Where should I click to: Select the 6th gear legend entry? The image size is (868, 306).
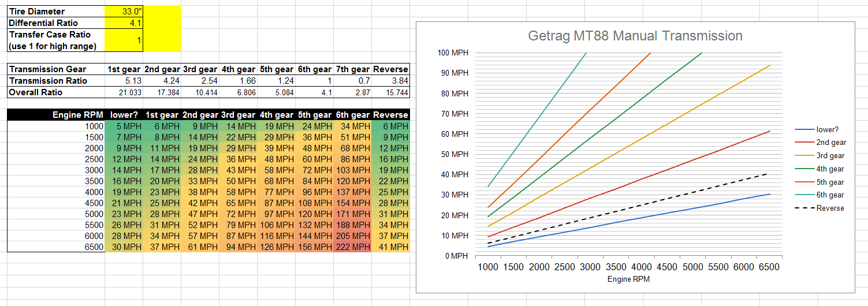point(830,195)
